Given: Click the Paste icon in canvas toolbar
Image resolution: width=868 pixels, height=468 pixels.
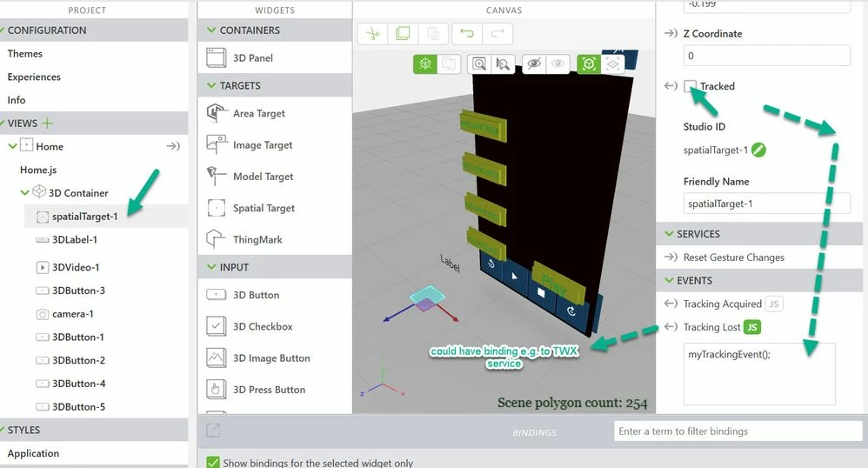Looking at the screenshot, I should tap(433, 34).
